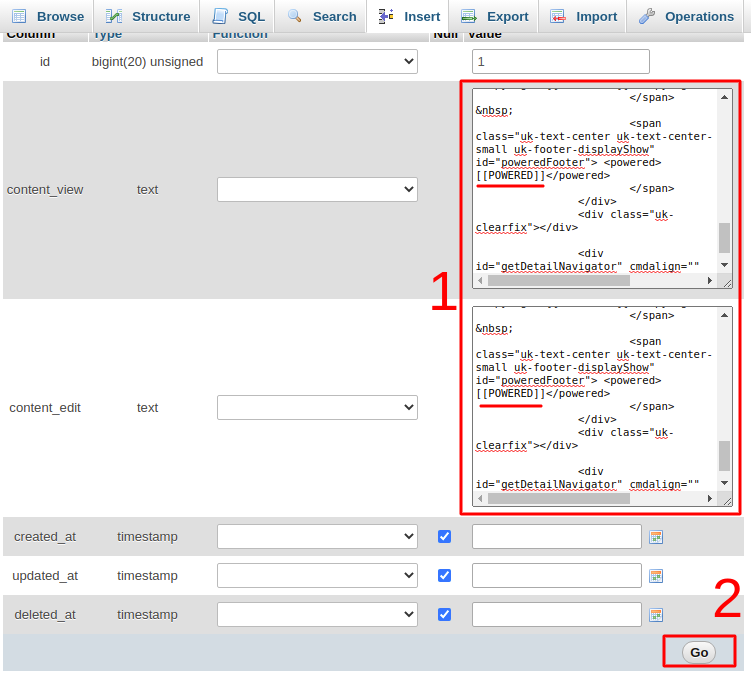This screenshot has height=675, width=751.
Task: Open the function dropdown for deleted_at
Action: click(317, 614)
